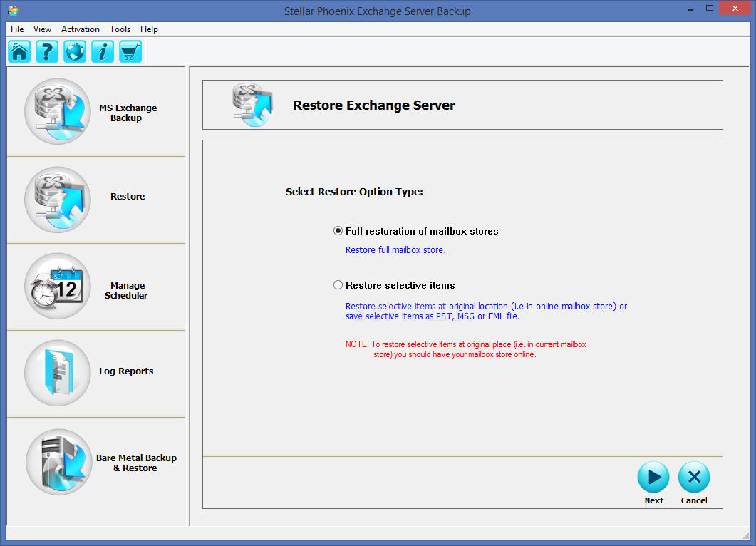Open the Activation menu
This screenshot has width=756, height=546.
tap(80, 29)
